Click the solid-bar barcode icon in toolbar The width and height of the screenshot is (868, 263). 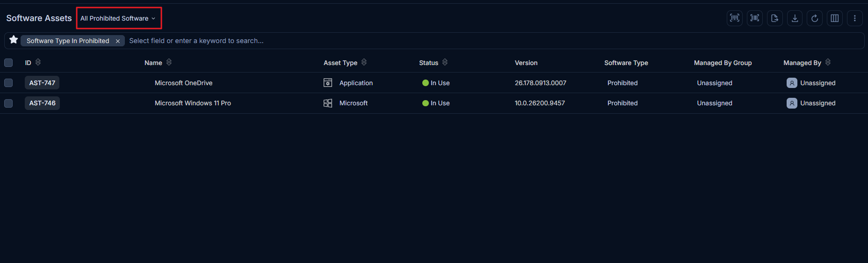click(x=755, y=18)
